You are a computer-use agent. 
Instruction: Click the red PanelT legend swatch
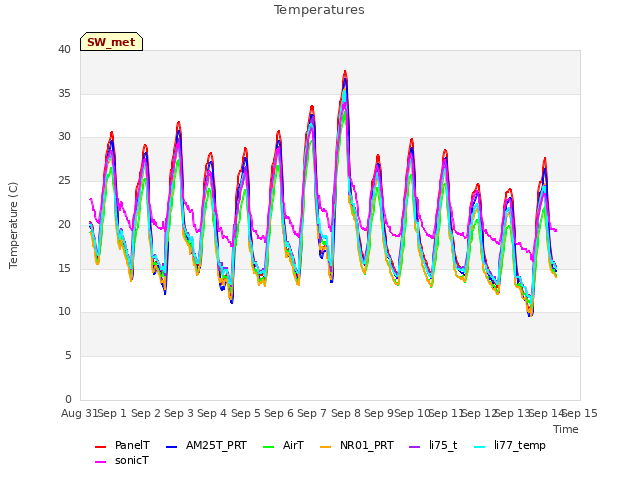(100, 447)
